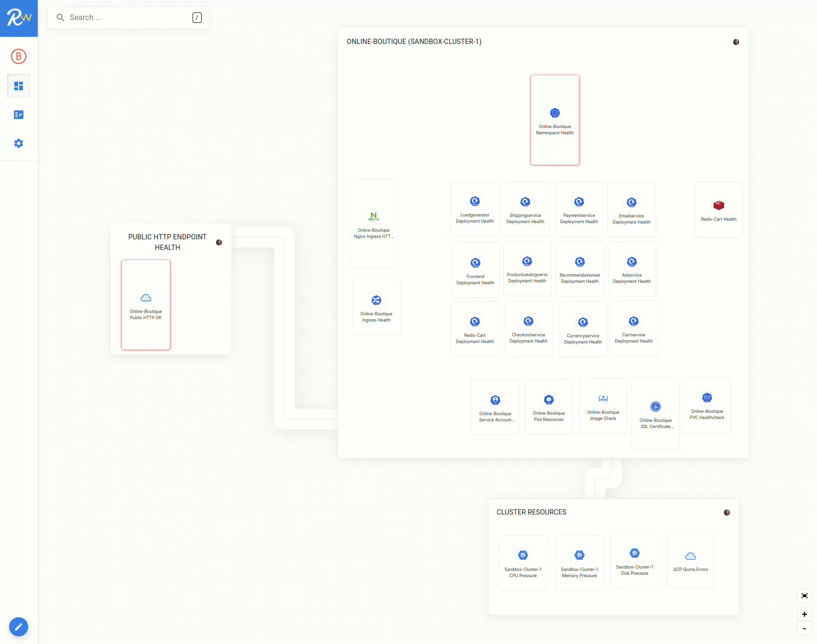Select the Redis-Cart Health red icon
This screenshot has height=644, width=817.
(x=719, y=205)
